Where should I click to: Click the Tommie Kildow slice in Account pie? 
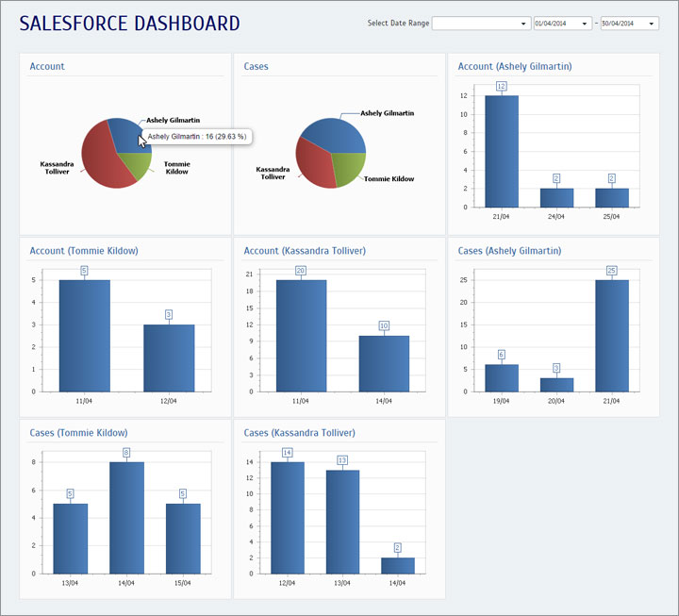pos(138,165)
